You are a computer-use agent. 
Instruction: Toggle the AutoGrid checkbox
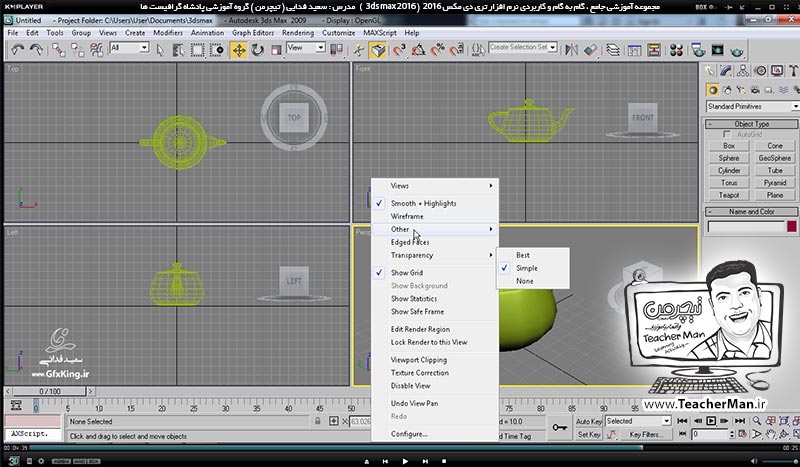point(727,134)
